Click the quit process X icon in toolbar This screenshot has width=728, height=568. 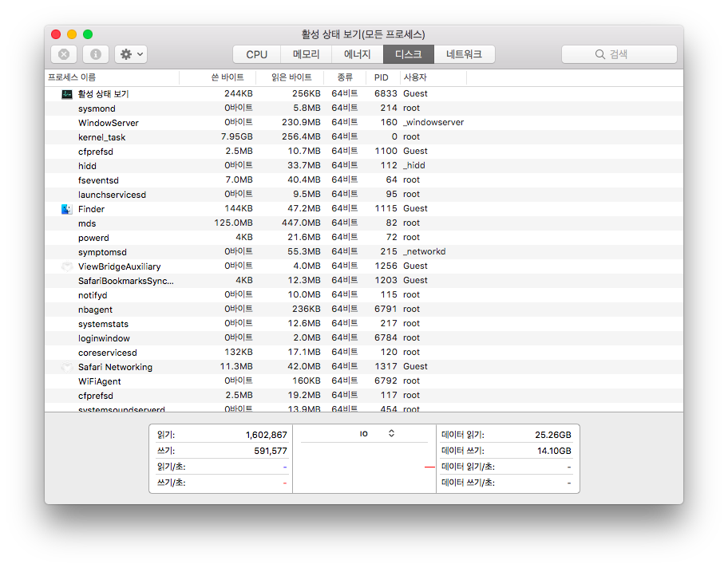point(63,53)
